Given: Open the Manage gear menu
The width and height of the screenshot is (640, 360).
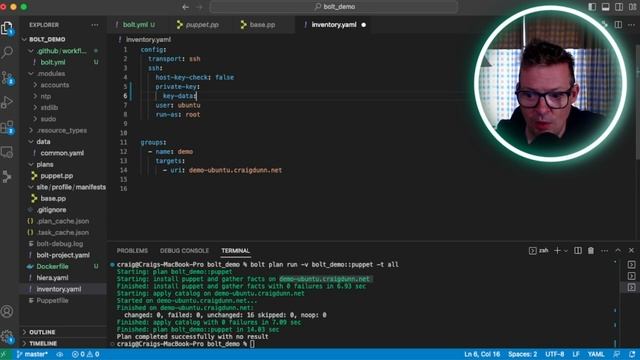Looking at the screenshot, I should click(7, 337).
